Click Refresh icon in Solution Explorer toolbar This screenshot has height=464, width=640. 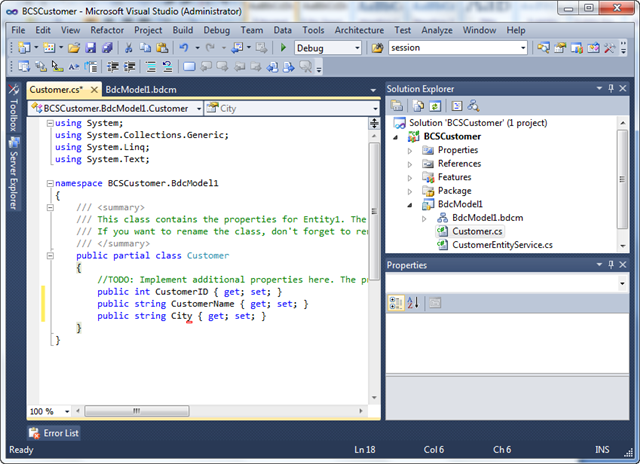(x=433, y=105)
